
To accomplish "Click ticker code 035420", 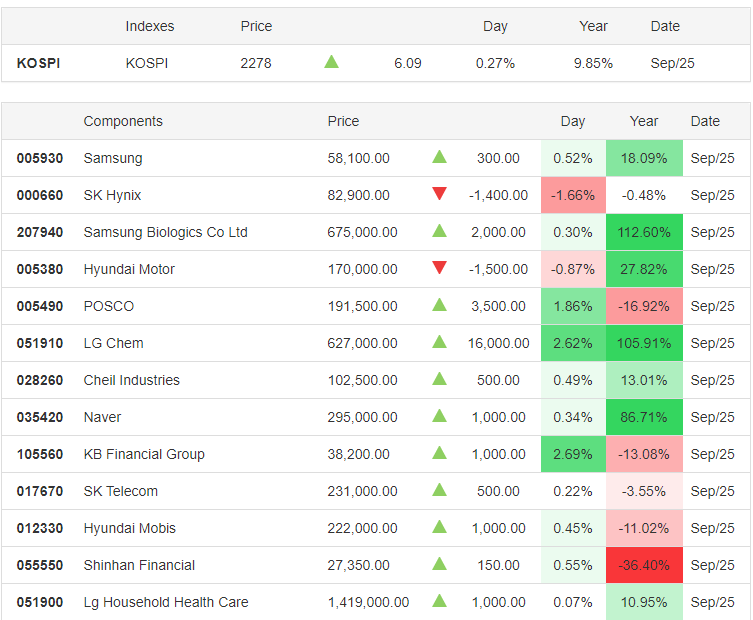I will (x=40, y=417).
